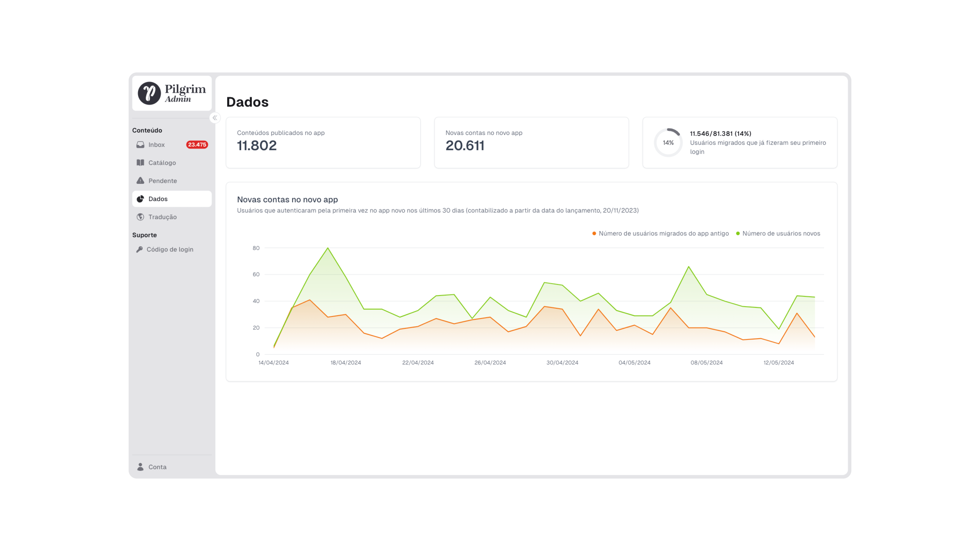Click the Suporte section heading
This screenshot has width=980, height=551.
[144, 235]
